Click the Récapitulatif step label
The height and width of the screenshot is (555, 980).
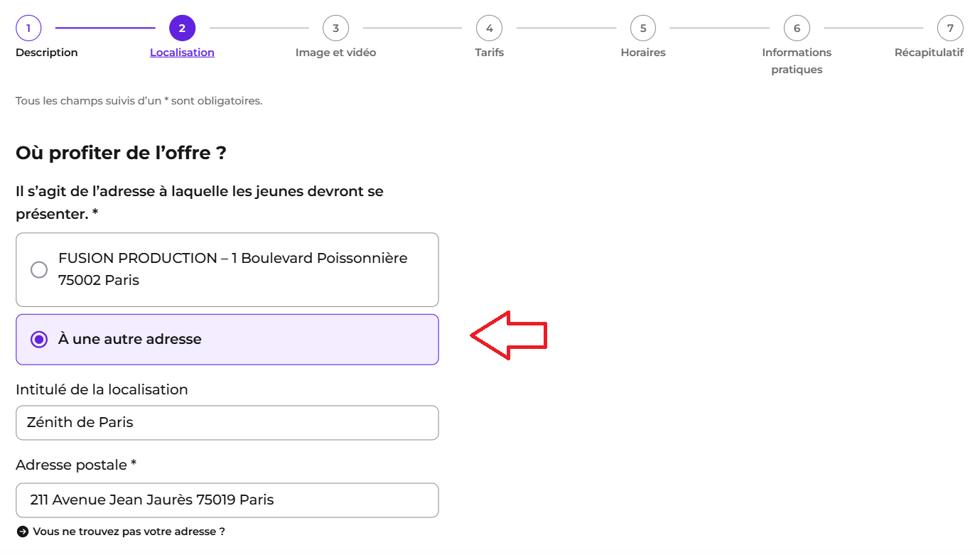coord(929,53)
